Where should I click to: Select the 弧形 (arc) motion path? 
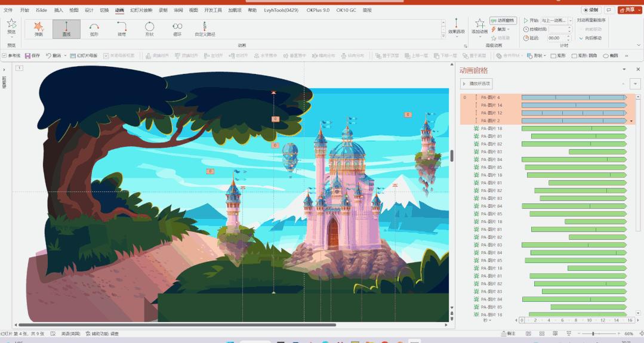pos(94,29)
